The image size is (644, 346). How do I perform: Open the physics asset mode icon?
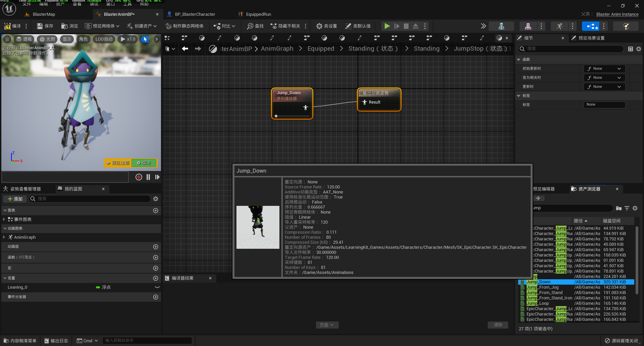pyautogui.click(x=626, y=26)
